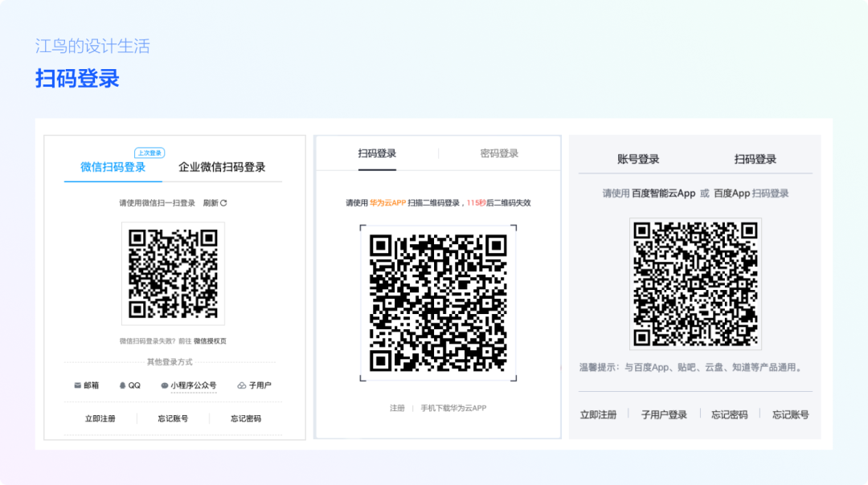Click the 115秒 countdown text
Viewport: 868px width, 485px height.
pos(476,203)
